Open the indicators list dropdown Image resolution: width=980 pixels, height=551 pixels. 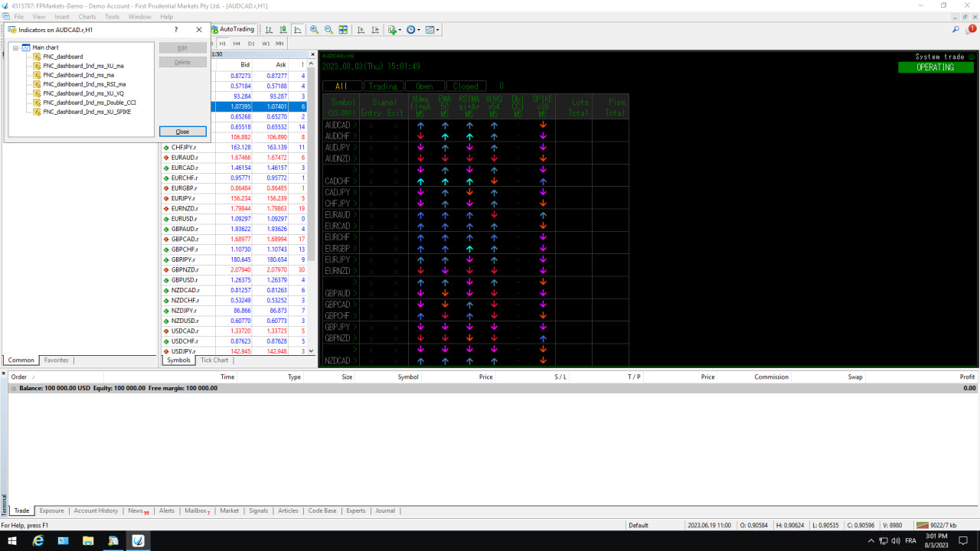[x=394, y=30]
